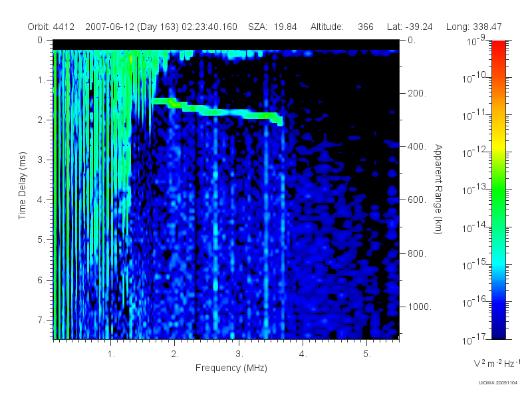Click the 'UIOWA 20091104' credit text
The image size is (532, 399).
click(x=497, y=383)
